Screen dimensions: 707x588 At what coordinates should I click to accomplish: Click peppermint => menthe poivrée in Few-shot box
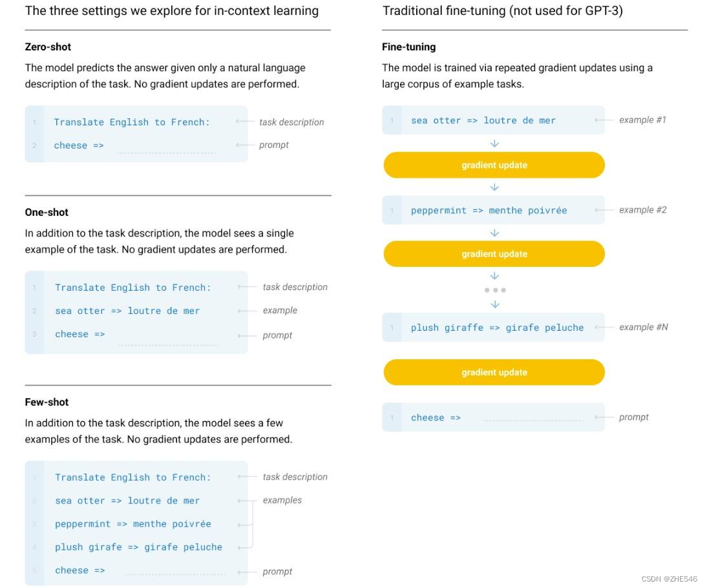pyautogui.click(x=133, y=524)
